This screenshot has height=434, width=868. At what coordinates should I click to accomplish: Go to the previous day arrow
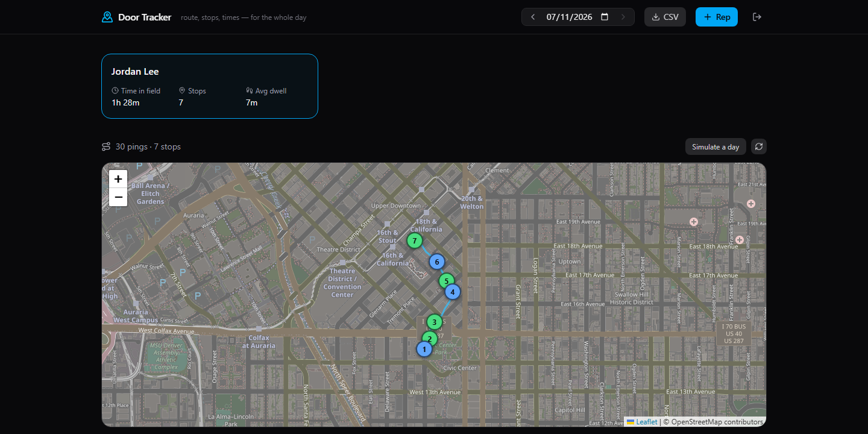pyautogui.click(x=533, y=17)
